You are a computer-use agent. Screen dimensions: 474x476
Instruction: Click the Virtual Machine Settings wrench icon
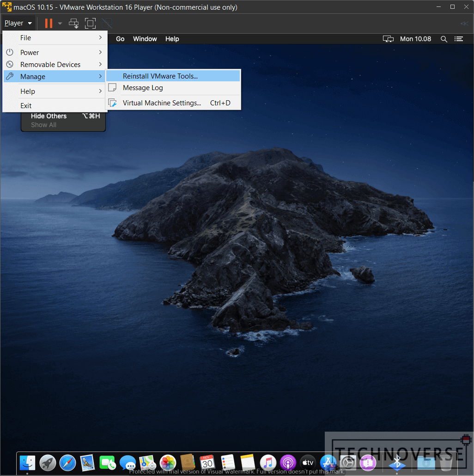coord(113,103)
